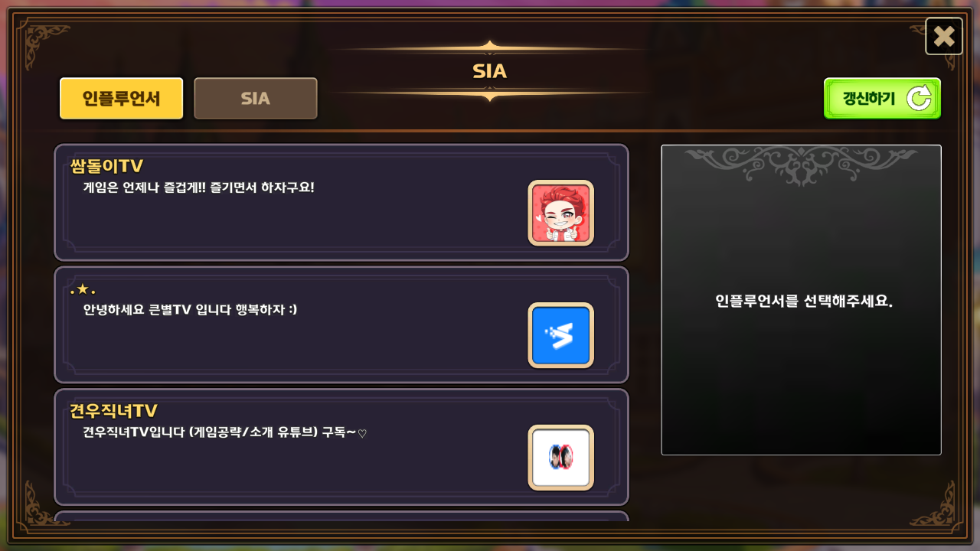Open 쌈돌이TV's red-haired character avatar
980x551 pixels.
tap(561, 213)
